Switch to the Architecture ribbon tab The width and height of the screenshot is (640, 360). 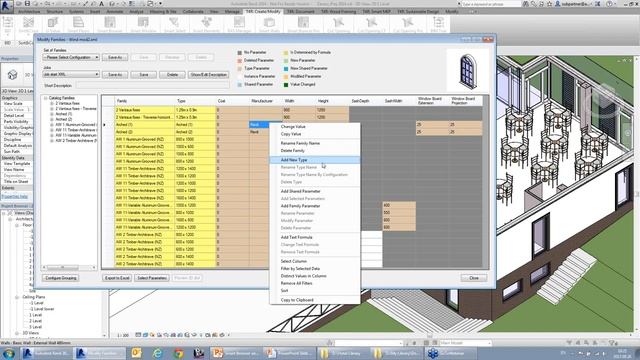coord(29,12)
